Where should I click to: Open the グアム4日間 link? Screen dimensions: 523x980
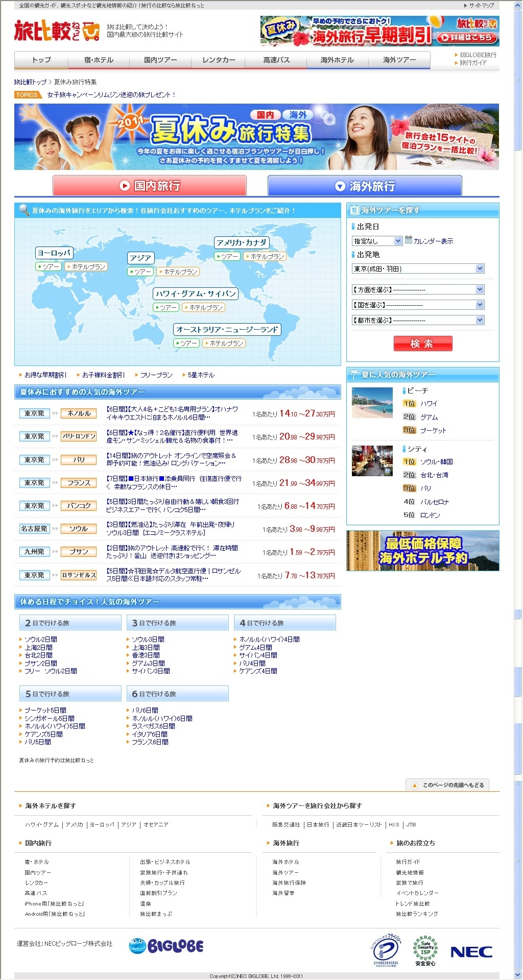pyautogui.click(x=255, y=647)
